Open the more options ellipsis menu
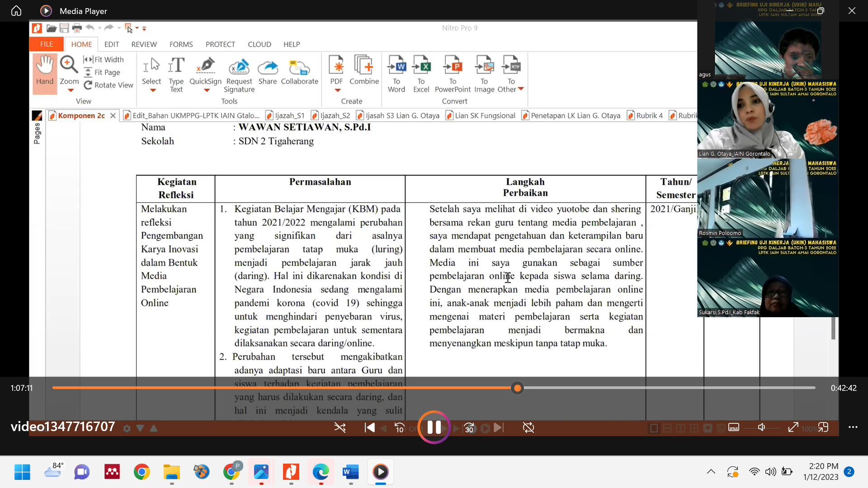 [x=853, y=427]
